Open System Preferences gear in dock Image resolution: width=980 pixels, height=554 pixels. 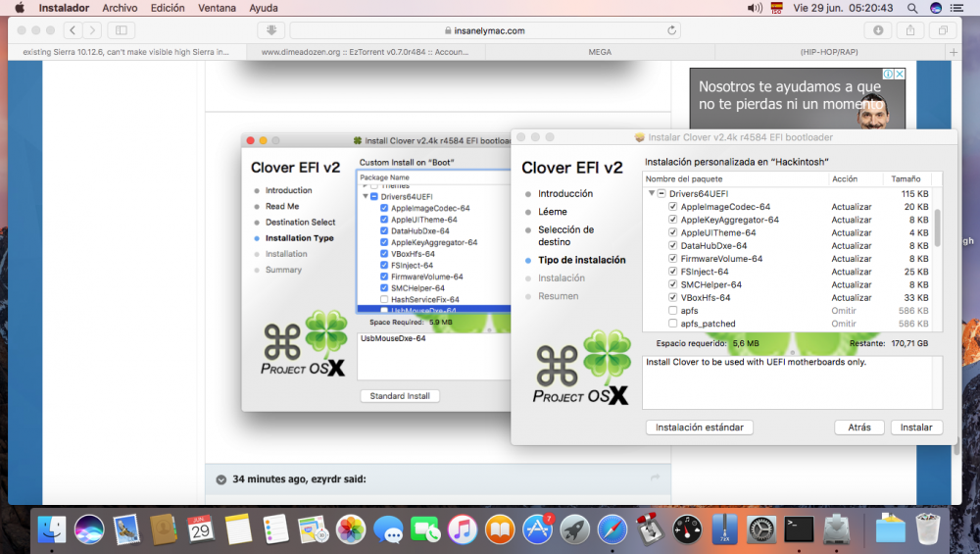pos(761,529)
